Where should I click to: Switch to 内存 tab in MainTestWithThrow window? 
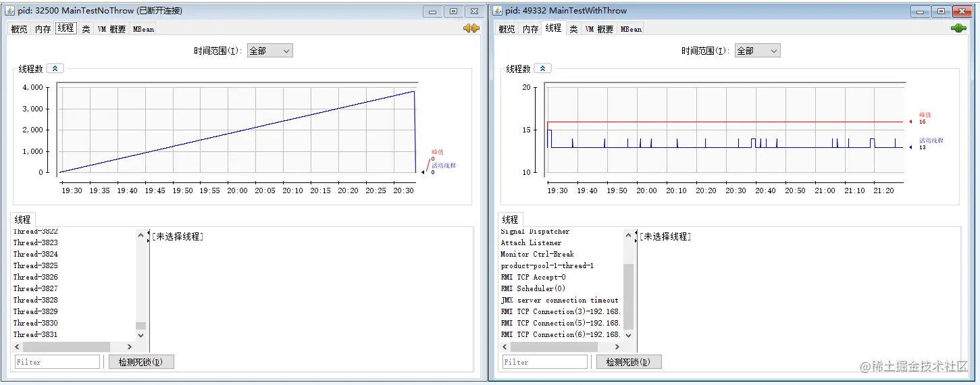click(x=531, y=29)
